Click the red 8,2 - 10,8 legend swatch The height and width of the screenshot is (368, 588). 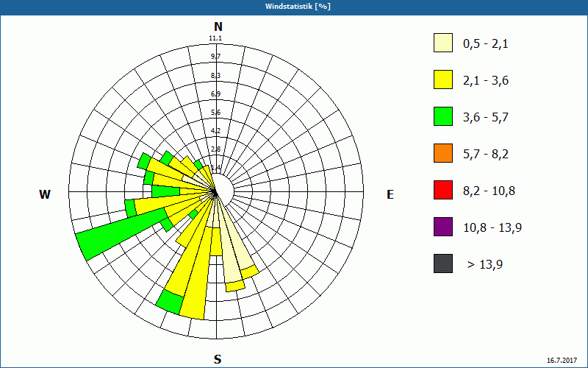[443, 190]
